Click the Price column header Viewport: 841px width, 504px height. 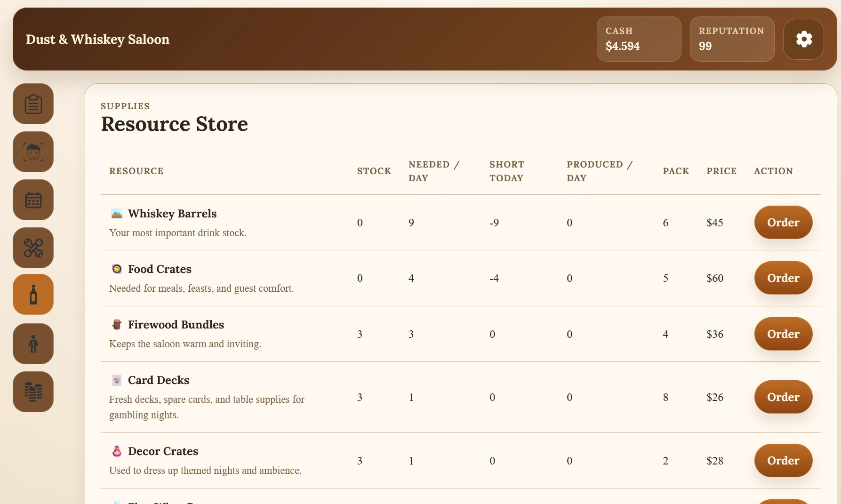[x=721, y=171]
